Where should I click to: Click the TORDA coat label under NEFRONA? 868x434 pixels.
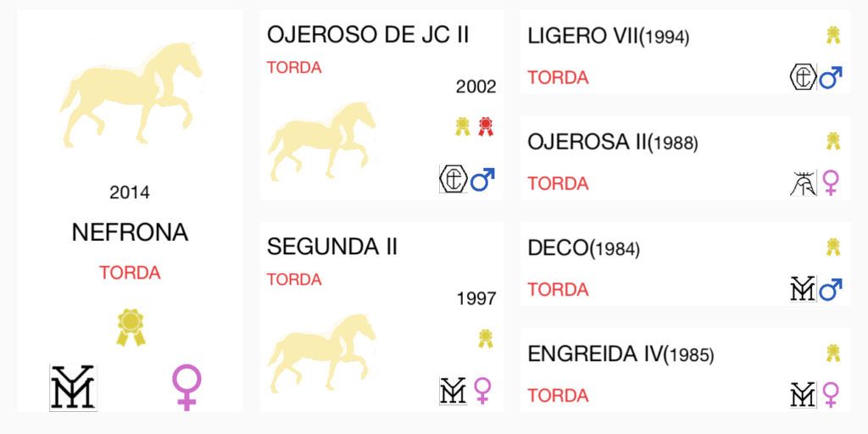pyautogui.click(x=130, y=273)
